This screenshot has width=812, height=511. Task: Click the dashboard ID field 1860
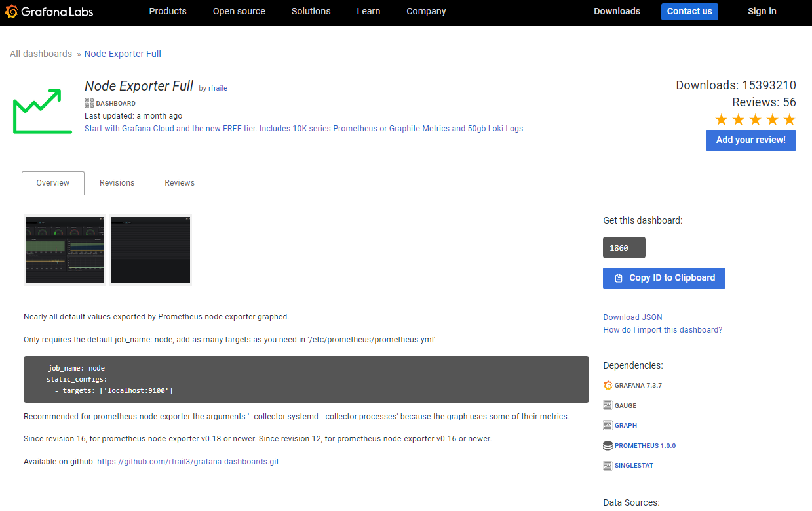pos(624,247)
